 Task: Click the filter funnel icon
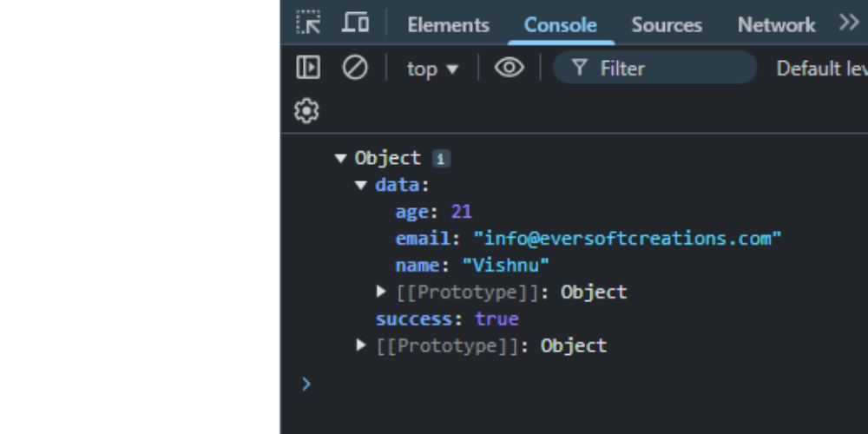click(x=580, y=68)
